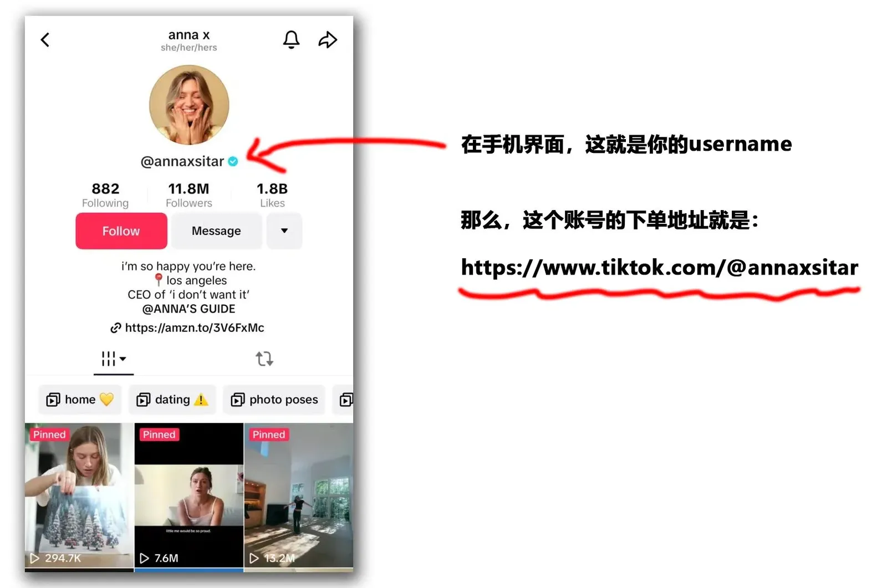
Task: Tap the play icon beside 13.2M
Action: click(x=254, y=558)
